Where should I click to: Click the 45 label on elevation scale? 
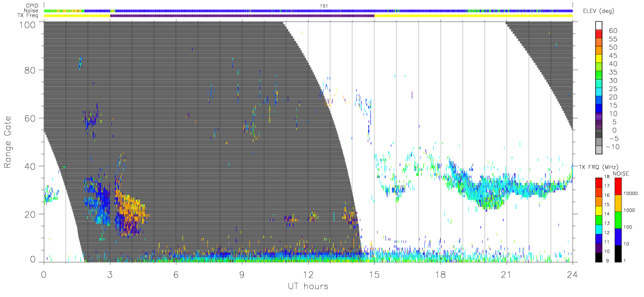click(x=612, y=55)
